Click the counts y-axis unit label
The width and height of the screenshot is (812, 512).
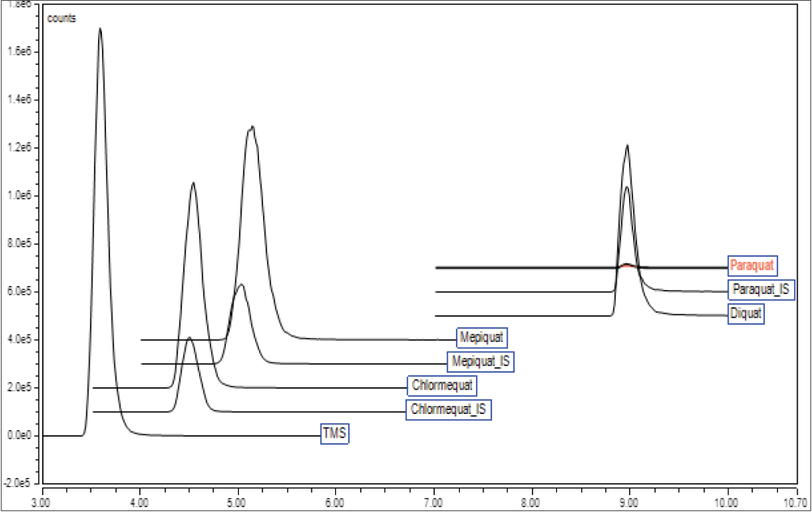62,17
